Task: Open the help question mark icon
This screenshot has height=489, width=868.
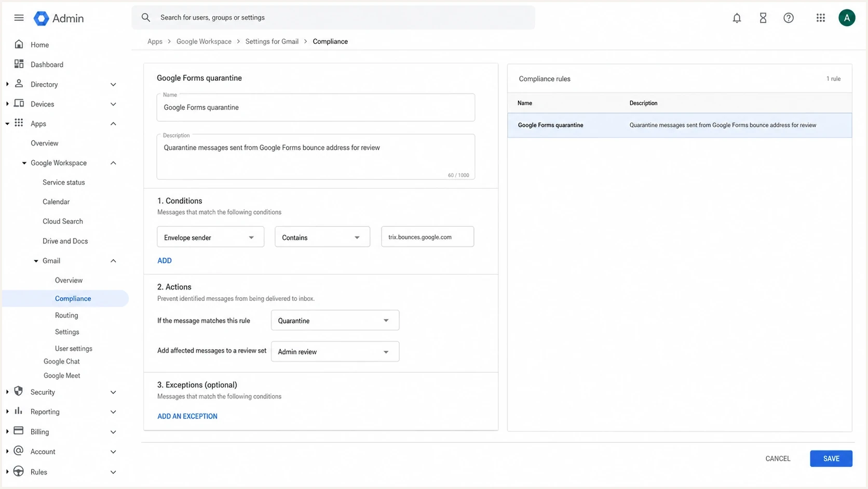Action: pyautogui.click(x=789, y=18)
